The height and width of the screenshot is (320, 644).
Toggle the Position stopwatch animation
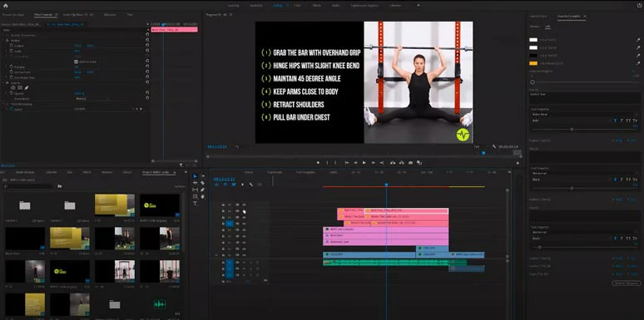[12, 46]
